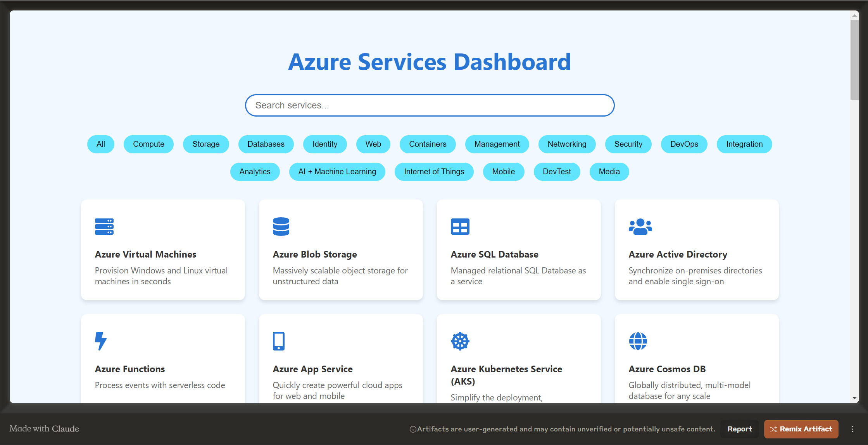Select the Storage tab filter

pyautogui.click(x=205, y=144)
